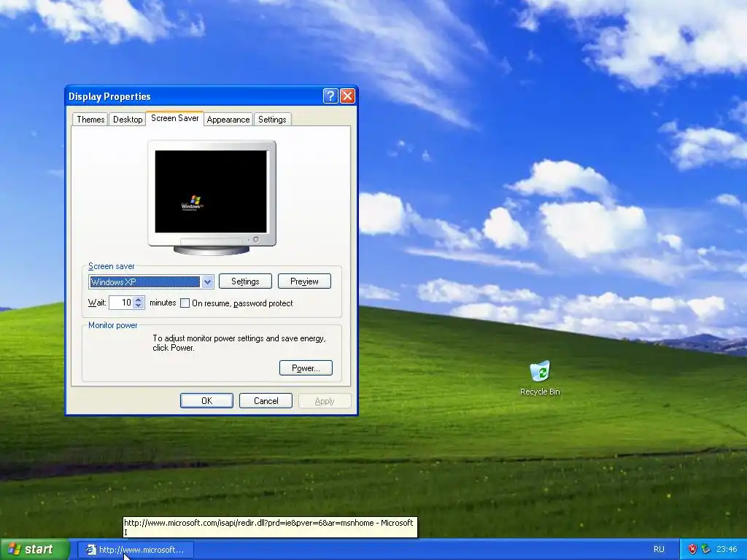This screenshot has height=560, width=747.
Task: Enable On resume, password protect checkbox
Action: (x=185, y=303)
